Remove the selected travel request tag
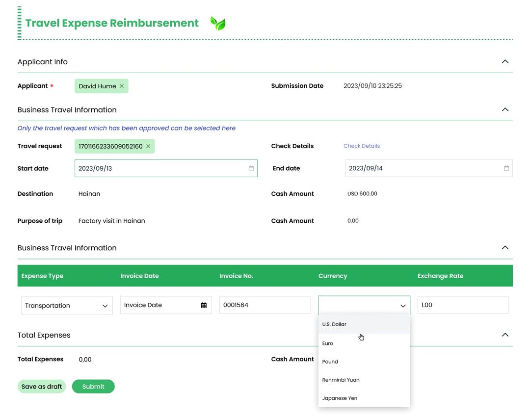Screen dimensions: 530x420 (x=148, y=146)
